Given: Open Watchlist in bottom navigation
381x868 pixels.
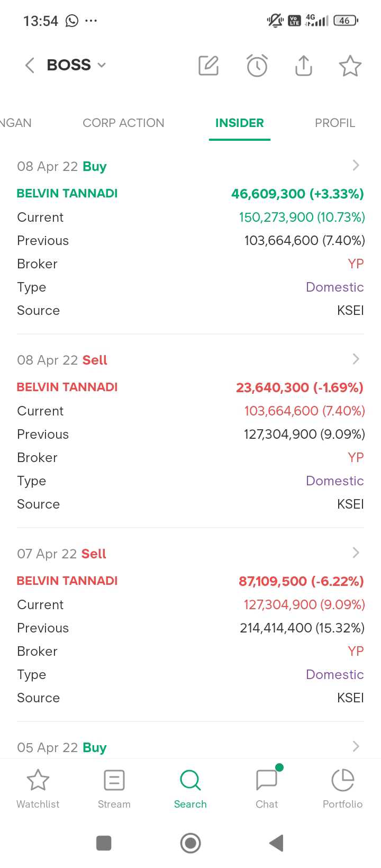Looking at the screenshot, I should (38, 789).
